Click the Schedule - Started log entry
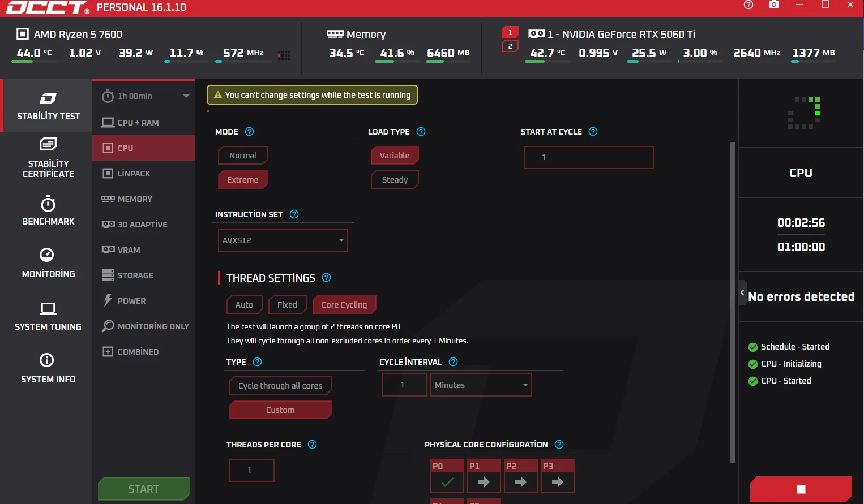Image resolution: width=864 pixels, height=504 pixels. 789,347
